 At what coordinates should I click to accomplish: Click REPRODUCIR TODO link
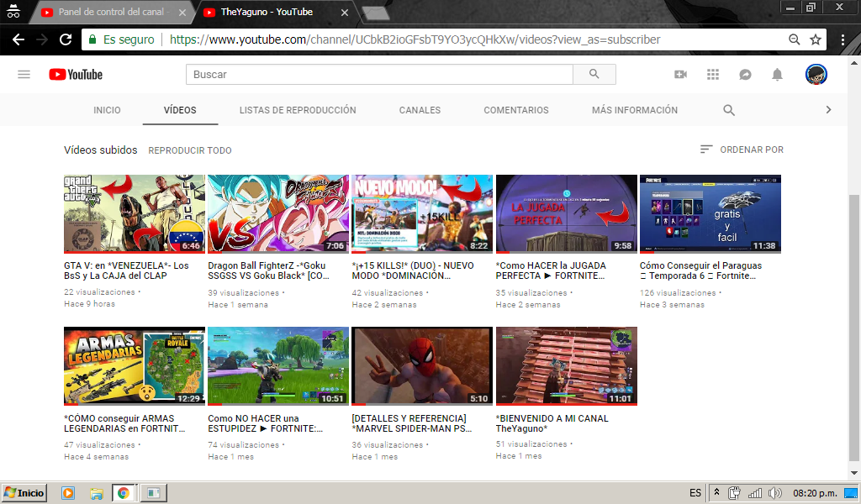[x=190, y=150]
